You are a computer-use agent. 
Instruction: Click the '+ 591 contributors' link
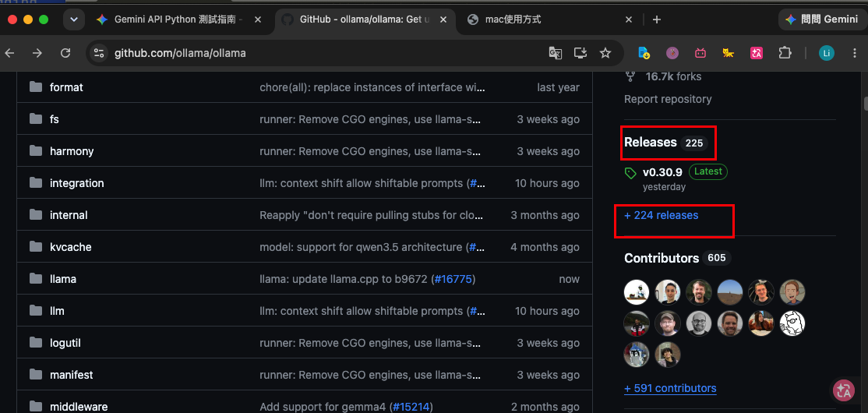[670, 388]
